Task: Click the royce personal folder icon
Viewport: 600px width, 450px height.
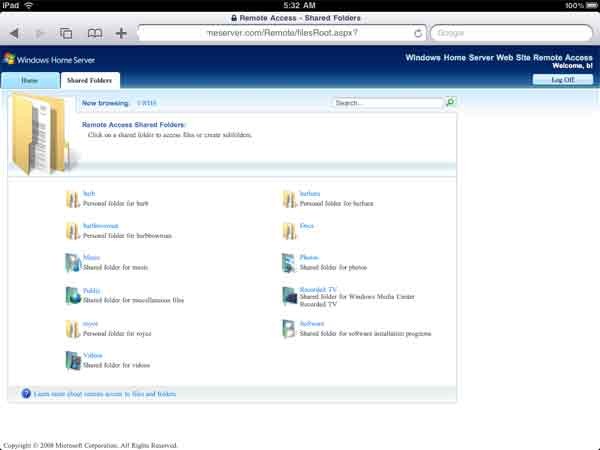Action: tap(72, 329)
